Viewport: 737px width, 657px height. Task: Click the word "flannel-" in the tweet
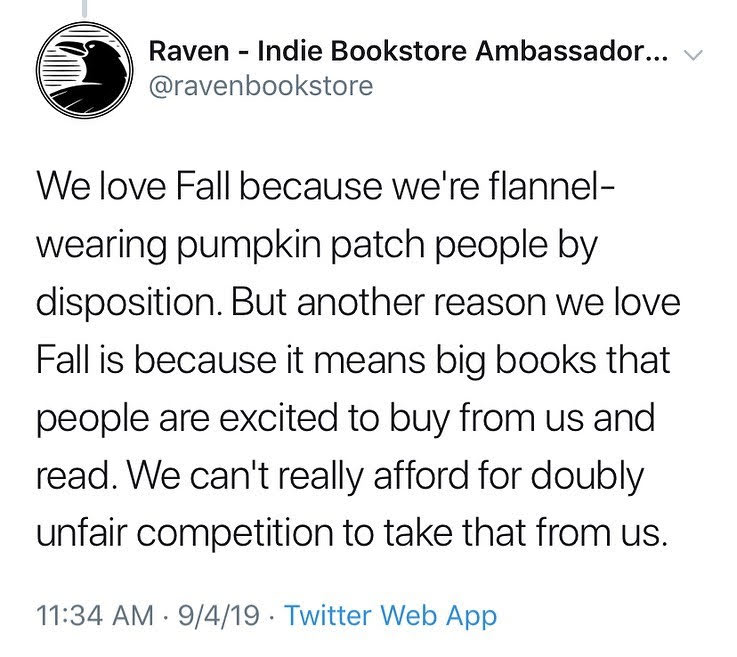click(x=551, y=186)
